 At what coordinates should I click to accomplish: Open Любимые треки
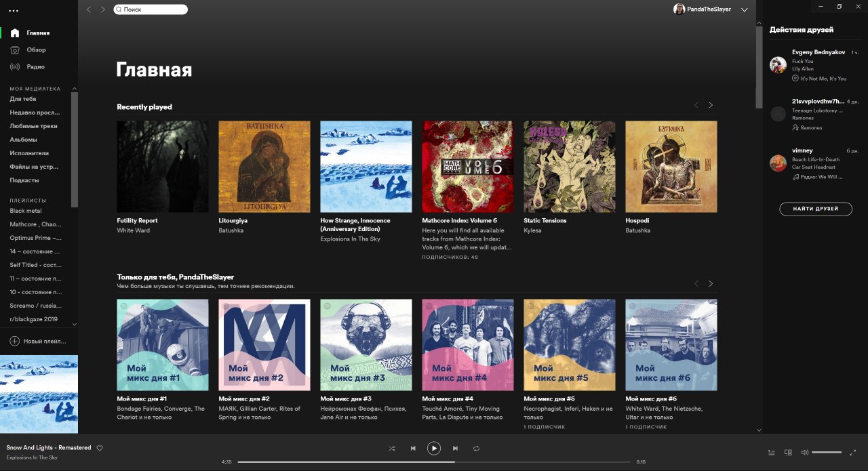coord(33,126)
